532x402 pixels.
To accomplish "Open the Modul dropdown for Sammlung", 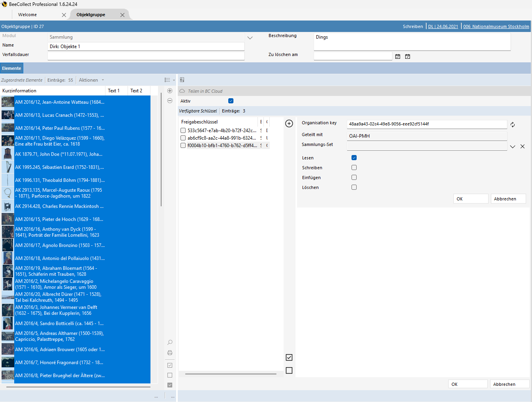I will pos(250,37).
